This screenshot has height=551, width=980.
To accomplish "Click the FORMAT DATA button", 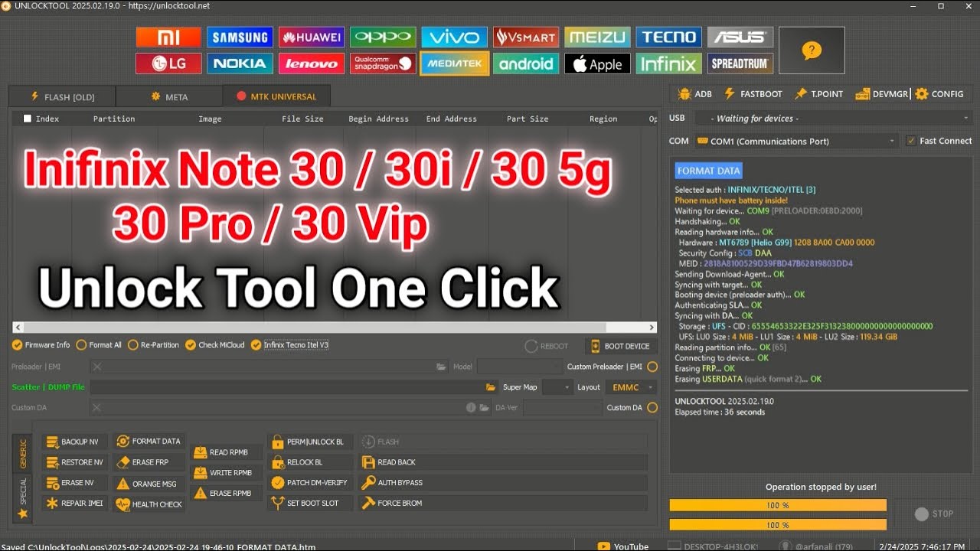I will [x=149, y=442].
